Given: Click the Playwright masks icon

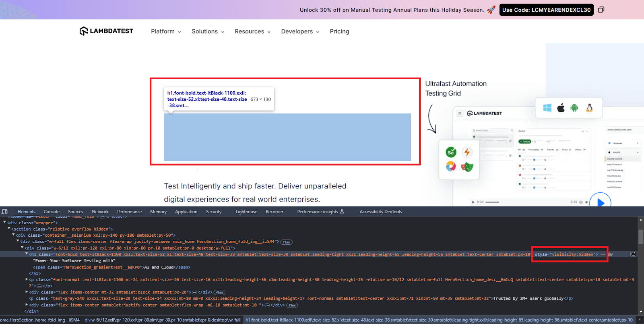Looking at the screenshot, I should [467, 166].
